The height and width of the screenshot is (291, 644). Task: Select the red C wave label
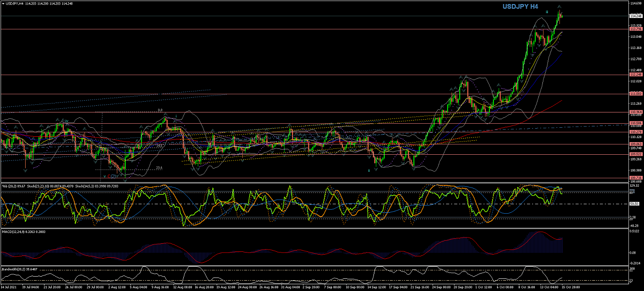pyautogui.click(x=109, y=176)
